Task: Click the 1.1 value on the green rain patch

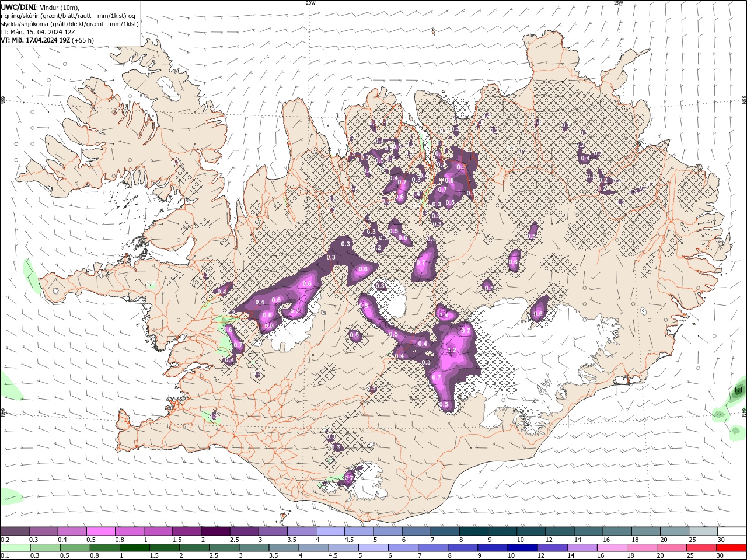Action: (x=738, y=390)
